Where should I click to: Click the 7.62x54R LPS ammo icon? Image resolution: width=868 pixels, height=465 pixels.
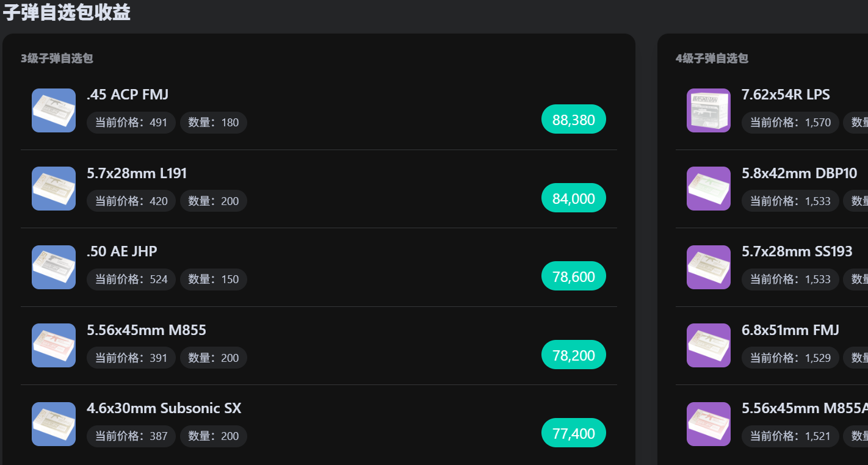[x=709, y=110]
